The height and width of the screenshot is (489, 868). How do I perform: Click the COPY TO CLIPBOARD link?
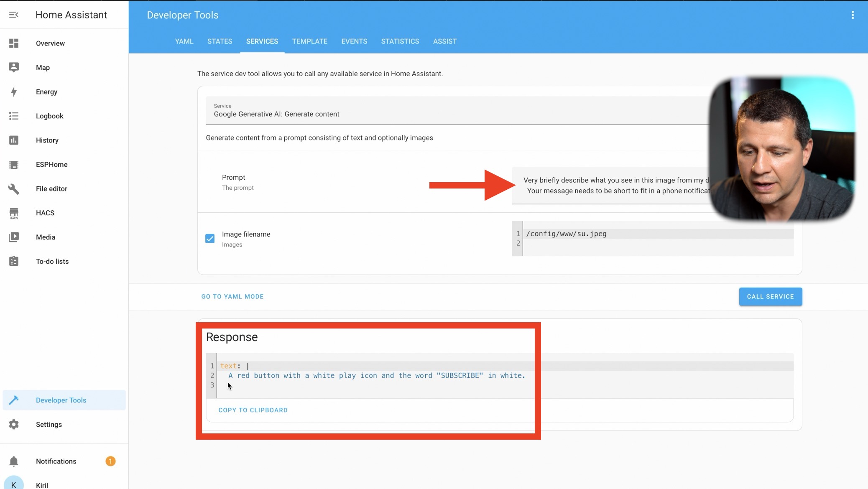tap(253, 410)
